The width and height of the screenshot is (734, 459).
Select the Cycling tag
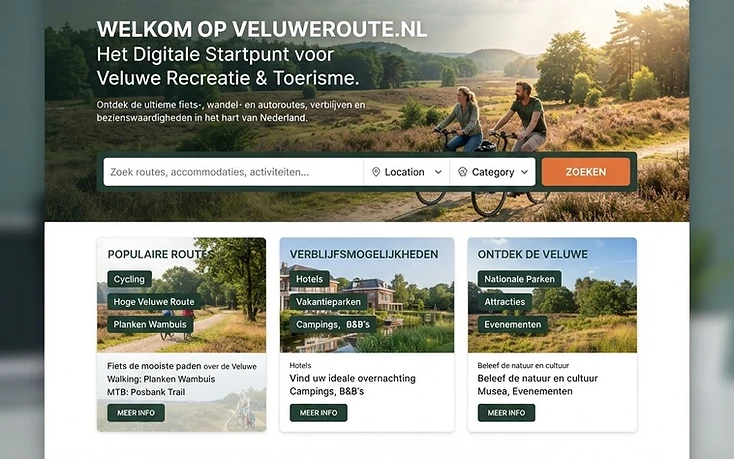click(x=129, y=279)
